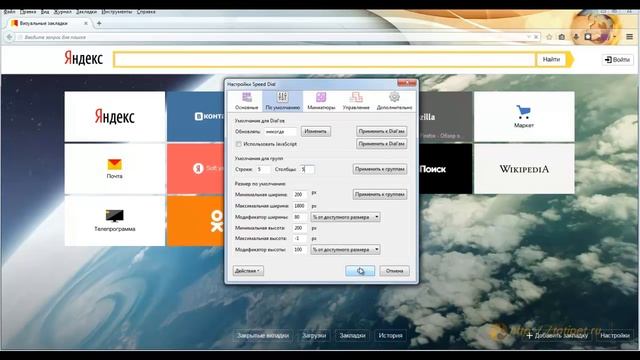Image resolution: width=640 pixels, height=360 pixels.
Task: Click the downloads arrow icon in toolbar
Action: (x=576, y=37)
